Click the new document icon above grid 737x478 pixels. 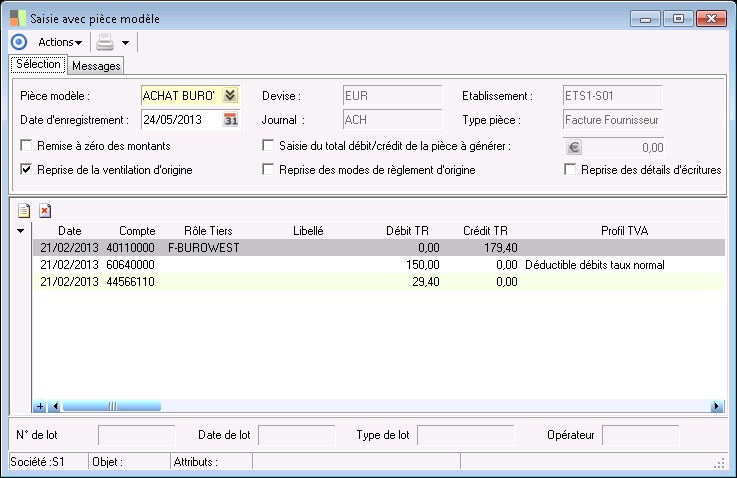(x=24, y=211)
